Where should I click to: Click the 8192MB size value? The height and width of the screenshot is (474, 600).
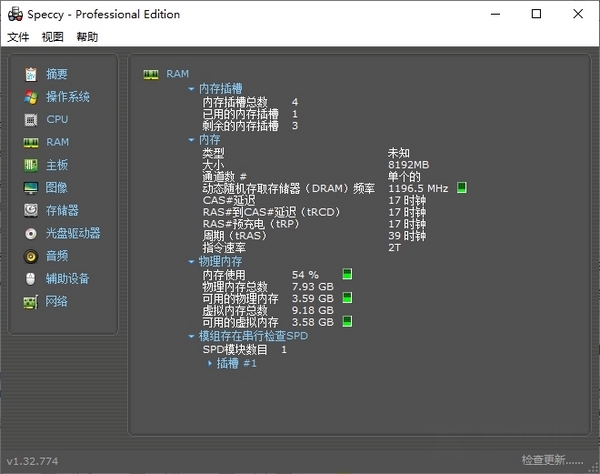coord(408,165)
